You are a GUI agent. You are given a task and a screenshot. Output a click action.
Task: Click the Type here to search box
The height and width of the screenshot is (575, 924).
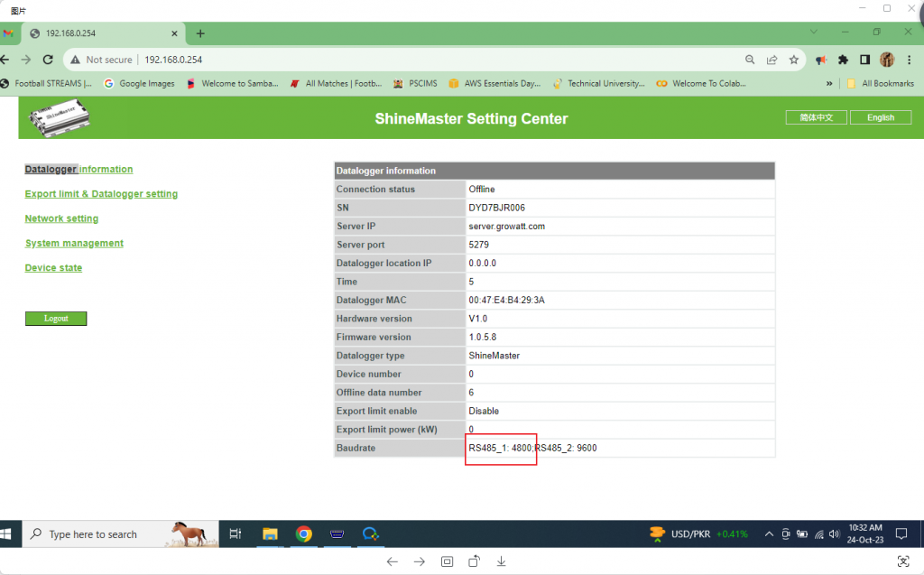tap(120, 533)
